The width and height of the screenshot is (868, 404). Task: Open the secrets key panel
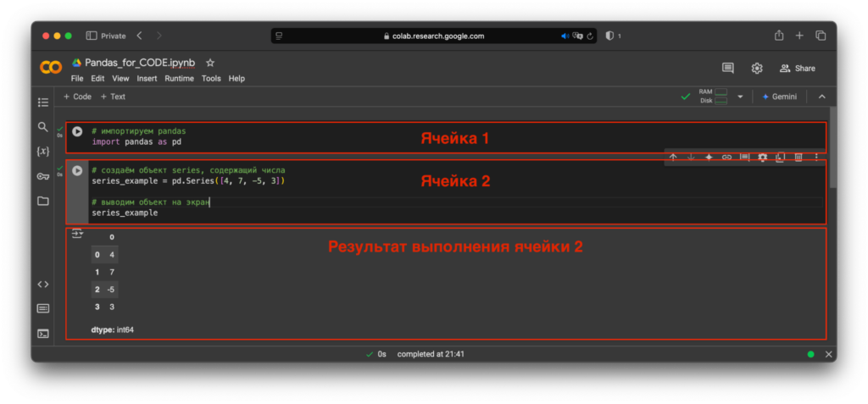(42, 176)
